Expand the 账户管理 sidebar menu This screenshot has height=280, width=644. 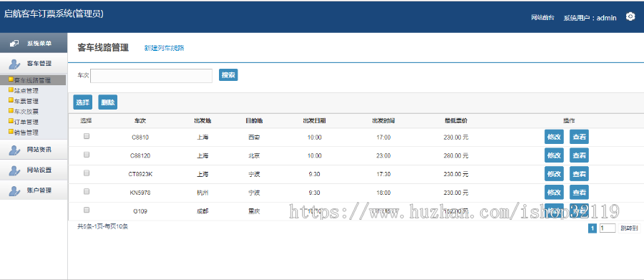(x=34, y=190)
